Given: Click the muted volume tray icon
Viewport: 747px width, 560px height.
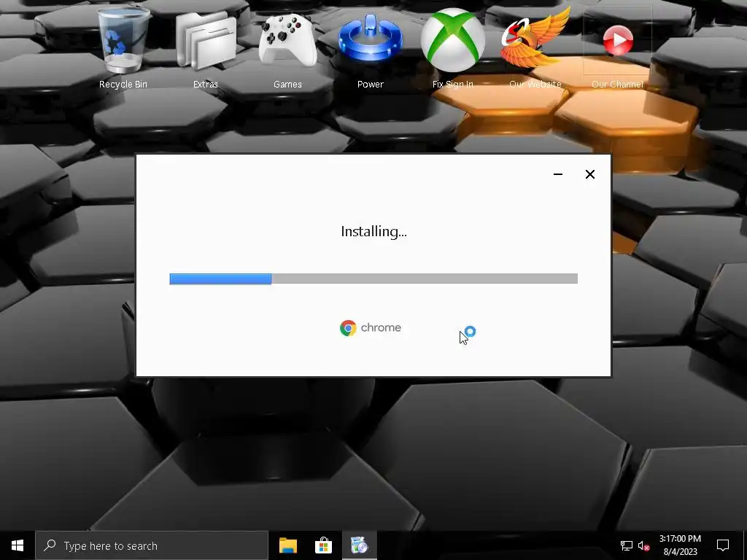Looking at the screenshot, I should [x=643, y=545].
